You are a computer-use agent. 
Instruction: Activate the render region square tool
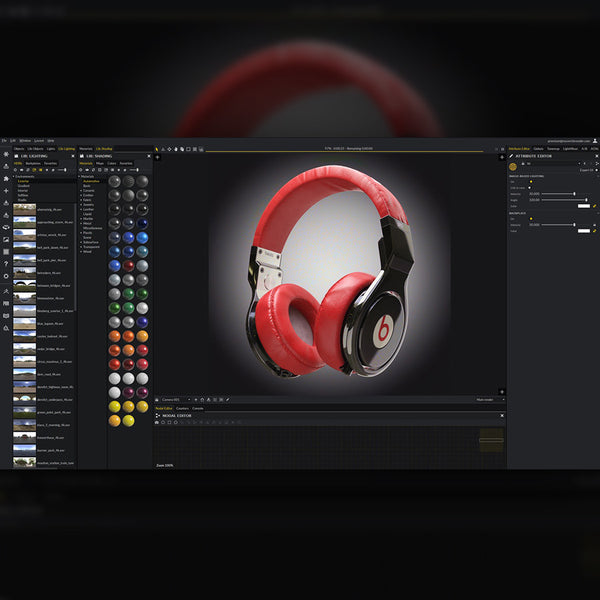pos(188,149)
